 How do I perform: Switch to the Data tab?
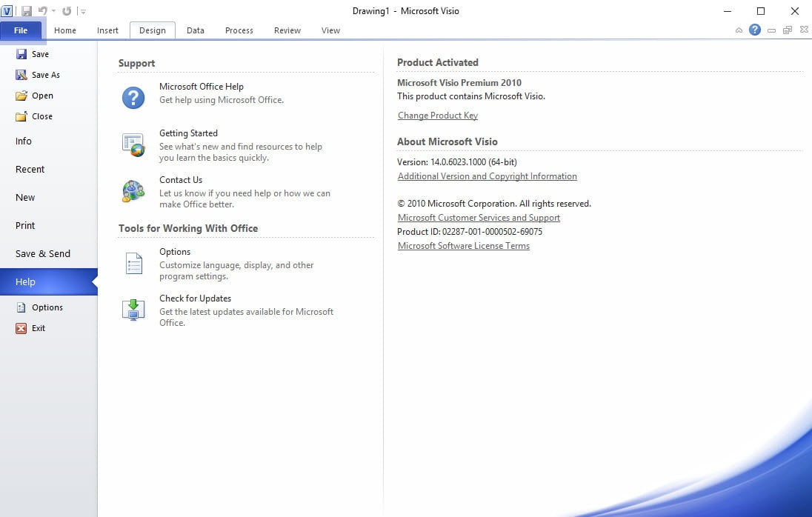point(196,30)
